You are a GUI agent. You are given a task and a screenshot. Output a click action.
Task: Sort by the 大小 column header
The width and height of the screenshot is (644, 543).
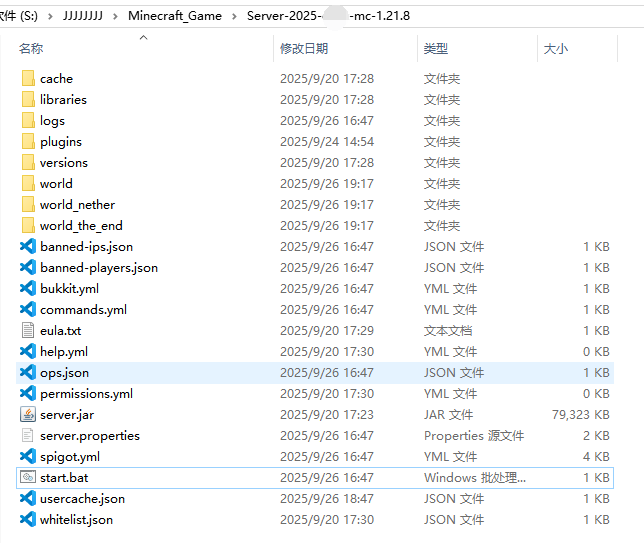(x=555, y=48)
